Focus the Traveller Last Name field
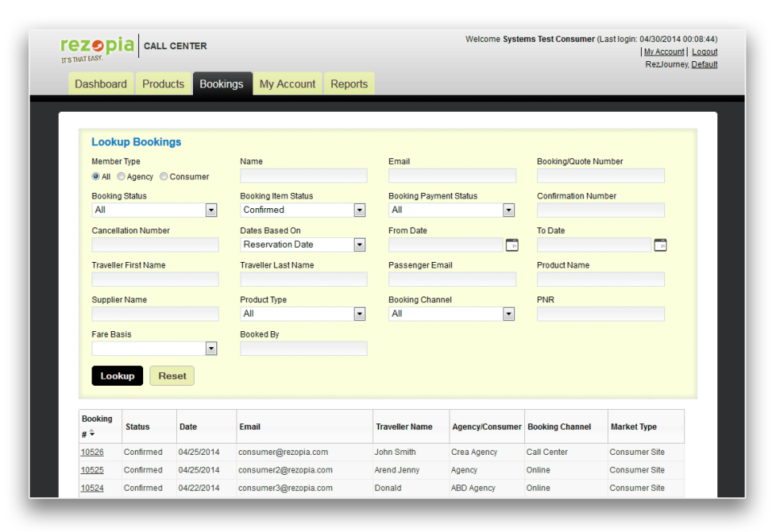This screenshot has width=772, height=532. pos(304,280)
